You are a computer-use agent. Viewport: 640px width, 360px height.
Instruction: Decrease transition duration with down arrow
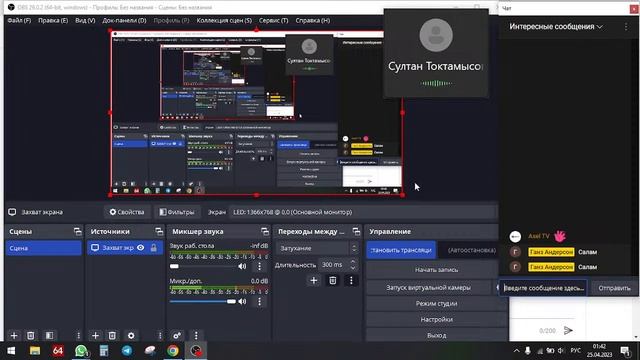pyautogui.click(x=353, y=268)
